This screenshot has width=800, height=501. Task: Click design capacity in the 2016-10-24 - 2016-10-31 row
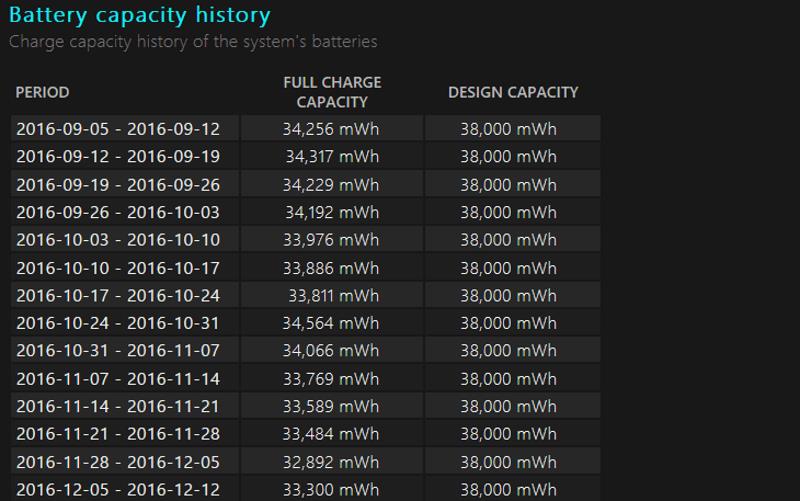[509, 323]
